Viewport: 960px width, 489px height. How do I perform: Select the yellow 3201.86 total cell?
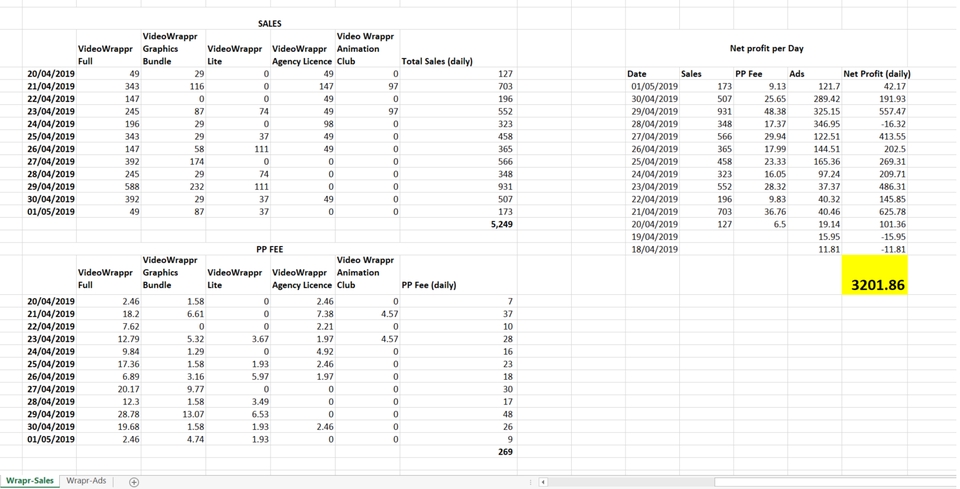[x=874, y=275]
